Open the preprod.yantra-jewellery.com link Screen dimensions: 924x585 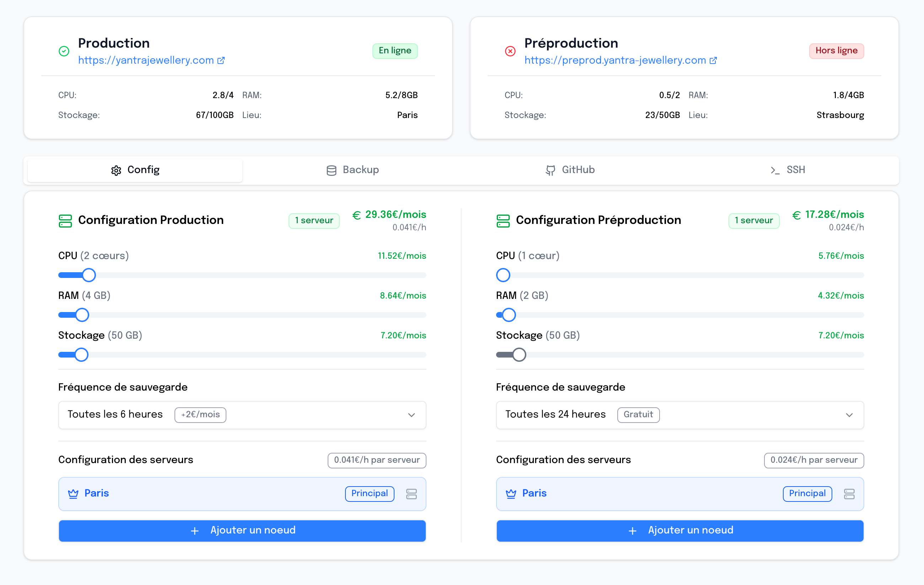pyautogui.click(x=615, y=61)
